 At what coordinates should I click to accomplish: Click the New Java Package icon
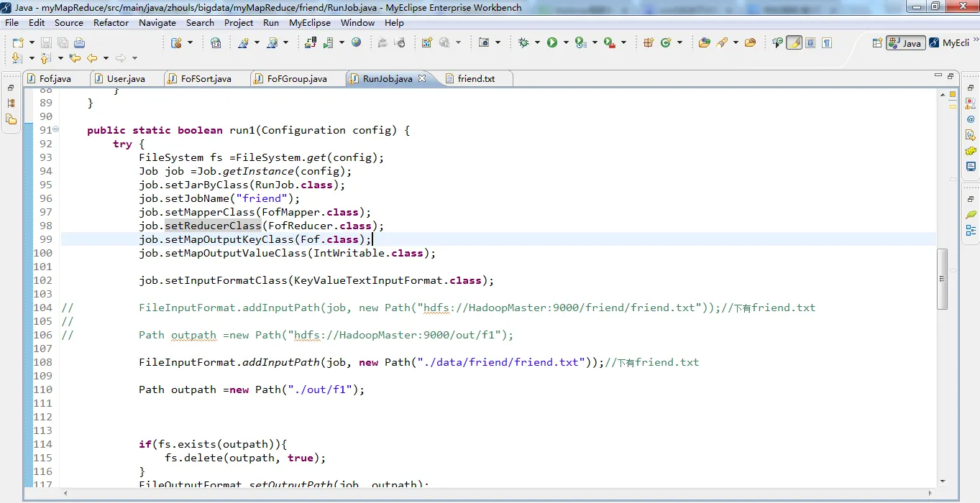coord(649,42)
